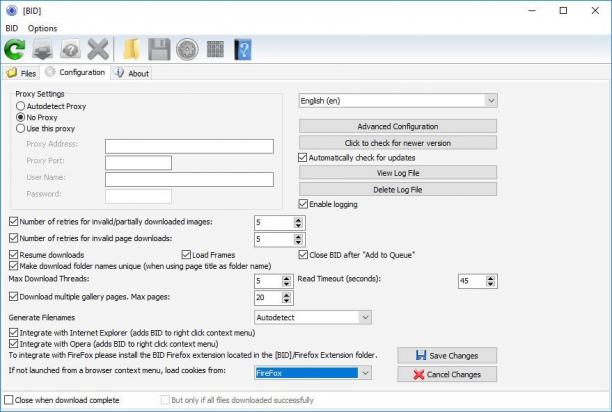Open the yellow folder toolbar icon
The height and width of the screenshot is (412, 612).
(132, 50)
